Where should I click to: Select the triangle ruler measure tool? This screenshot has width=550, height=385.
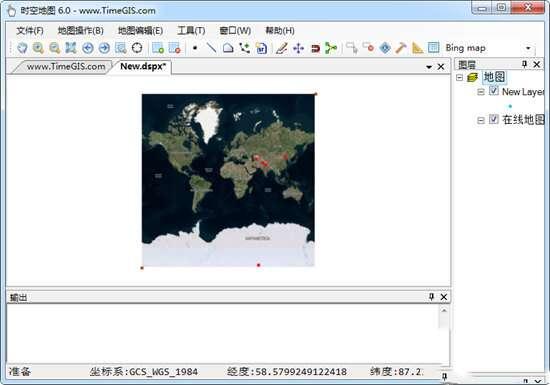417,48
